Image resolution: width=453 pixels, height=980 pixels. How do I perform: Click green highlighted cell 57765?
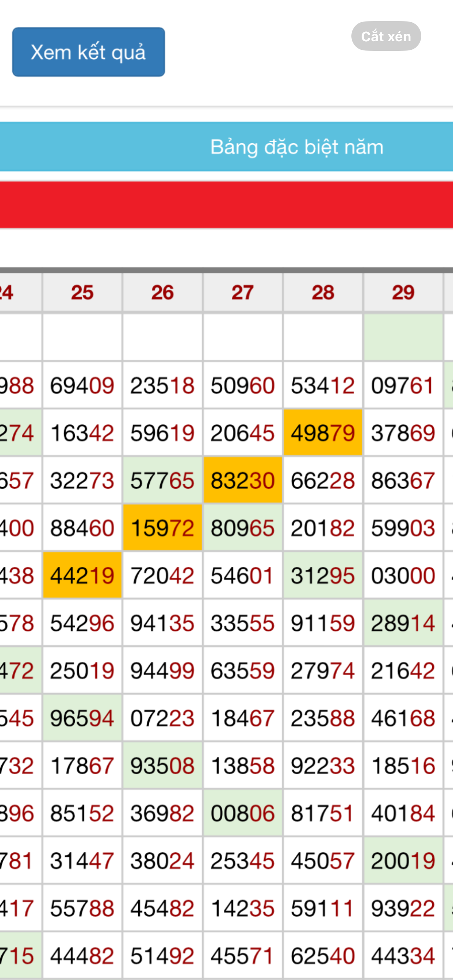162,480
